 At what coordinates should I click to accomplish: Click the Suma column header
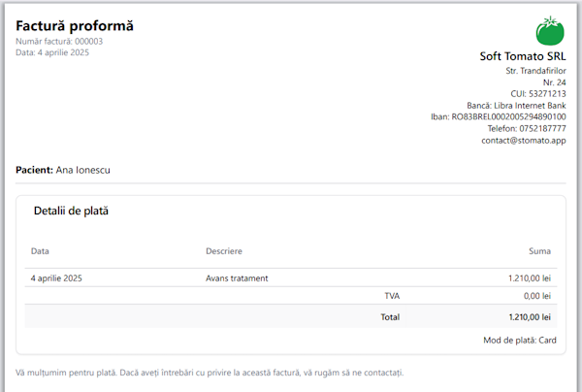(539, 251)
